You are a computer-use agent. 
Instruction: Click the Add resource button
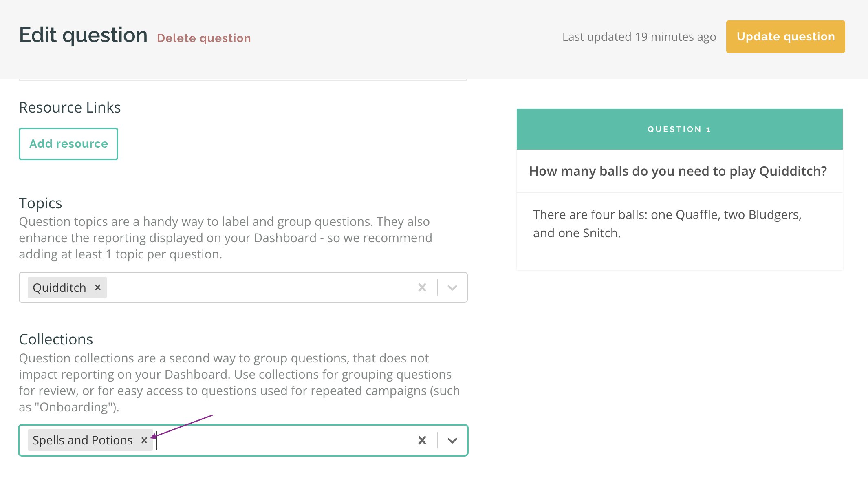[x=68, y=144]
